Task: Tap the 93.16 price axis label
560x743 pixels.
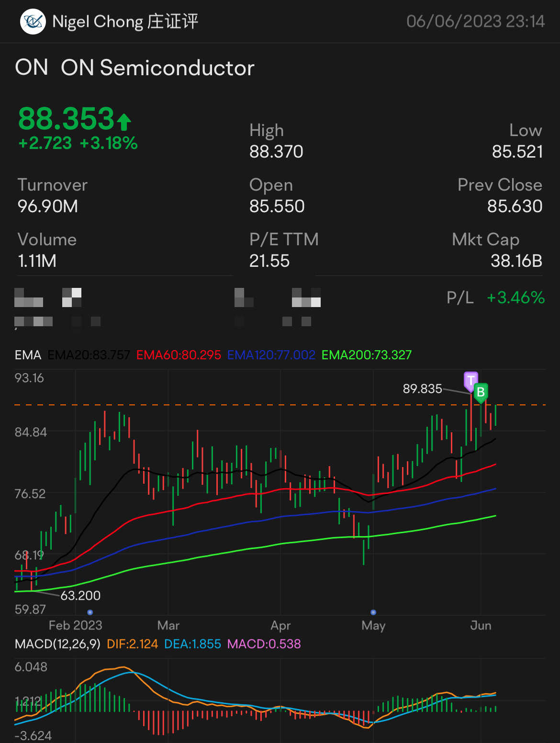Action: [29, 378]
